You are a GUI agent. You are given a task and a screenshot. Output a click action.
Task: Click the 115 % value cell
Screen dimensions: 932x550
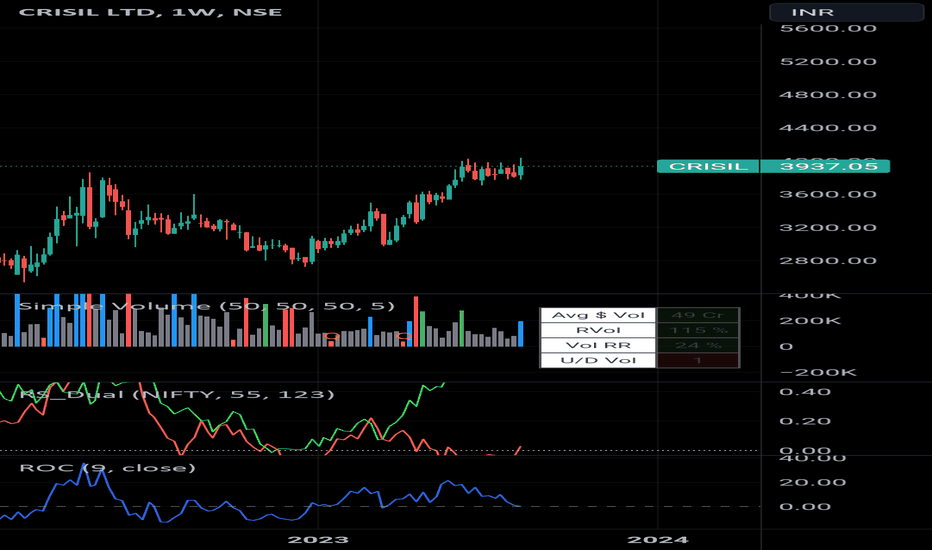click(x=697, y=330)
